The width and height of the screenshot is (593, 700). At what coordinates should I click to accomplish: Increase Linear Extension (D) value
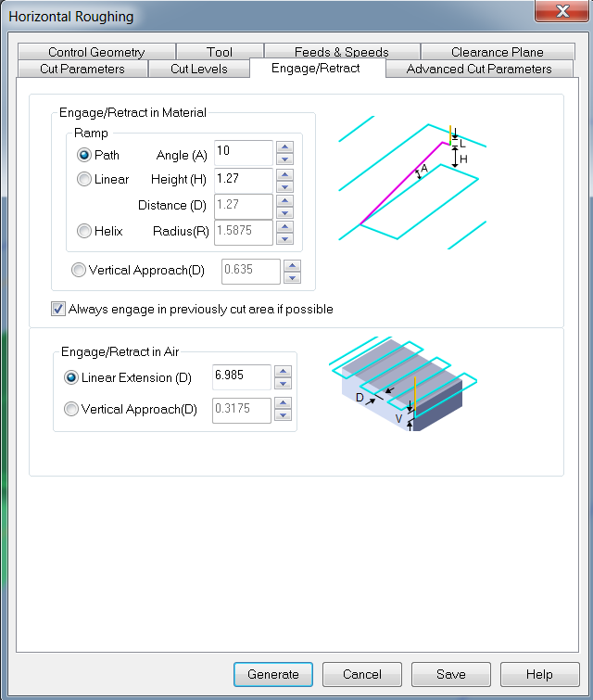pyautogui.click(x=283, y=371)
